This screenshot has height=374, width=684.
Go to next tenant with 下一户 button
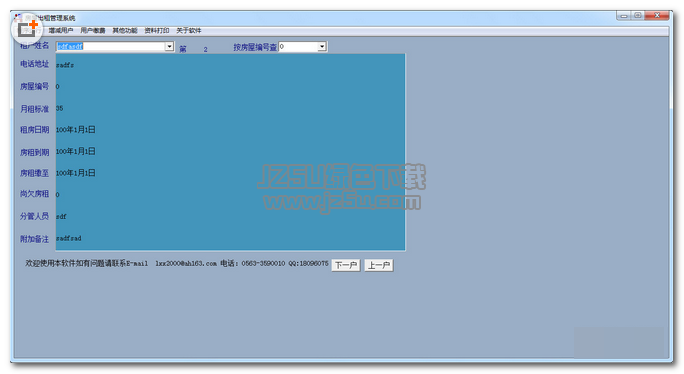click(x=346, y=265)
